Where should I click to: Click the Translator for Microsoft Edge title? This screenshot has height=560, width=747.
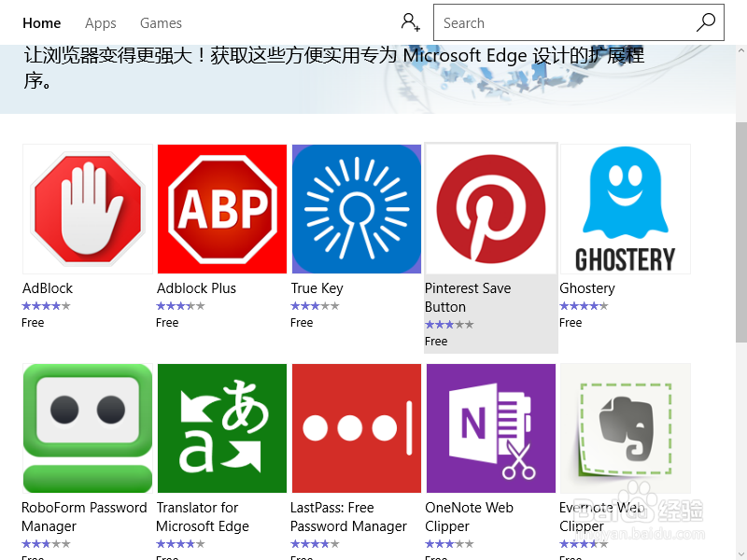coord(203,517)
